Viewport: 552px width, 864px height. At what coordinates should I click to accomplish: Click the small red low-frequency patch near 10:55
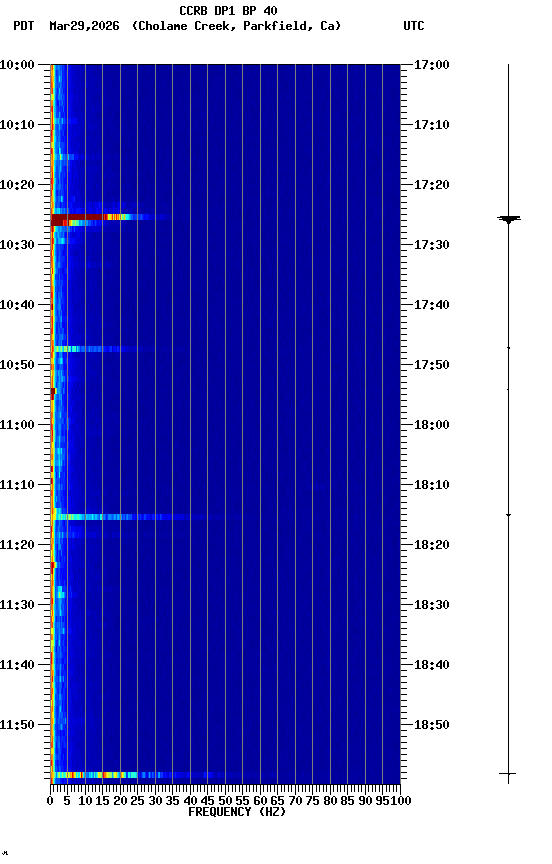(53, 392)
